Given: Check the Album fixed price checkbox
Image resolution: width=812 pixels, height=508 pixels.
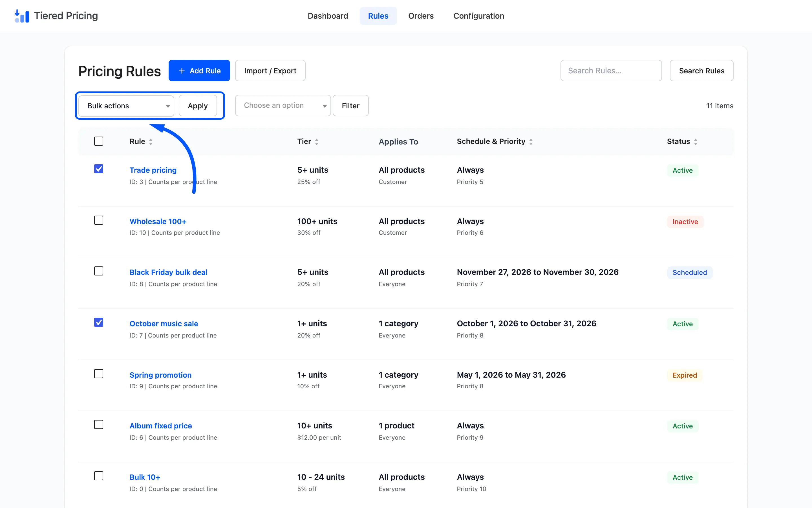Looking at the screenshot, I should [99, 424].
